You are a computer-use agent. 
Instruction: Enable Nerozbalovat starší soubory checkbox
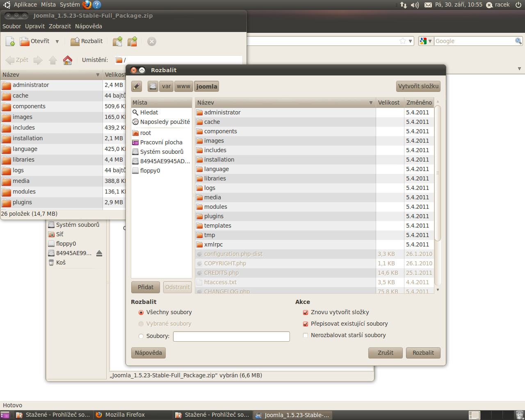pyautogui.click(x=306, y=336)
